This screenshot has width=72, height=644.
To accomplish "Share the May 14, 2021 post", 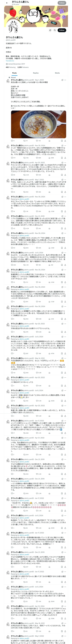I will pyautogui.click(x=65, y=373).
